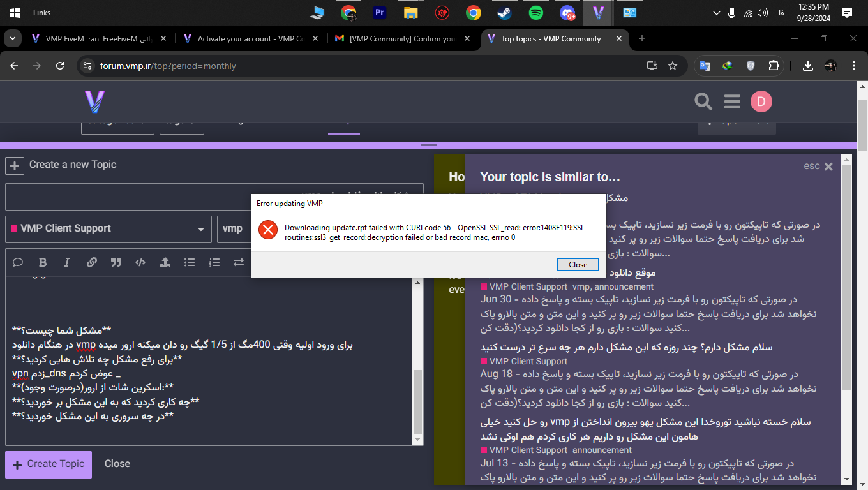868x490 pixels.
Task: Apply italic formatting in the composer
Action: pos(67,262)
